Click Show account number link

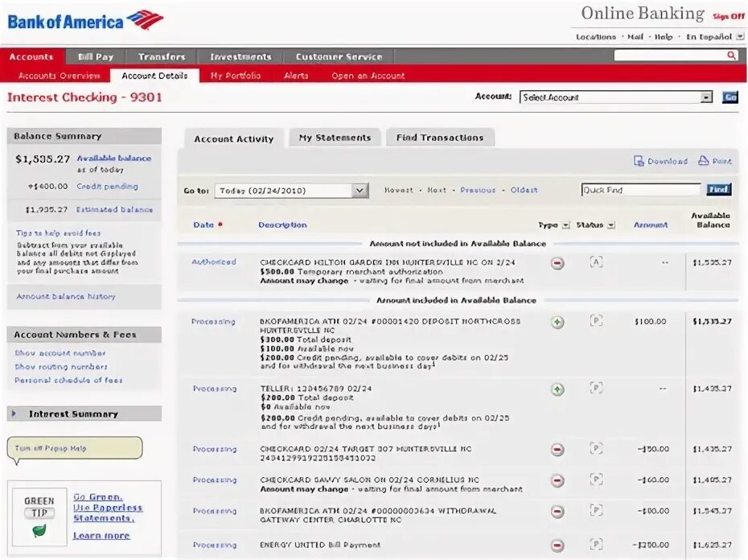point(60,353)
